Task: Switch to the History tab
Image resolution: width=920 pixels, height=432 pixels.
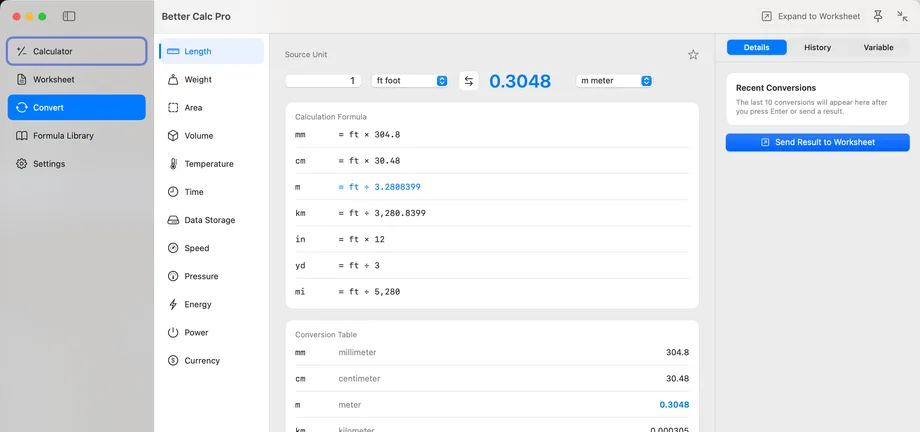Action: click(817, 48)
